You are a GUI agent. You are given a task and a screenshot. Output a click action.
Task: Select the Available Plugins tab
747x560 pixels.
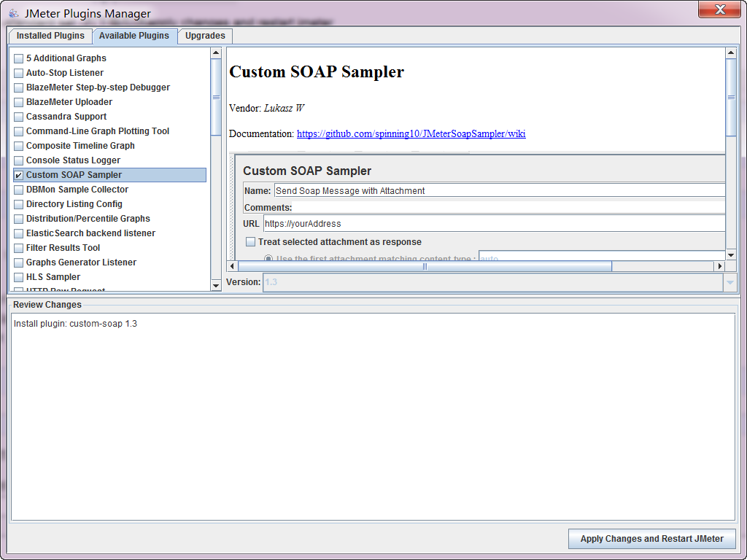pos(134,36)
